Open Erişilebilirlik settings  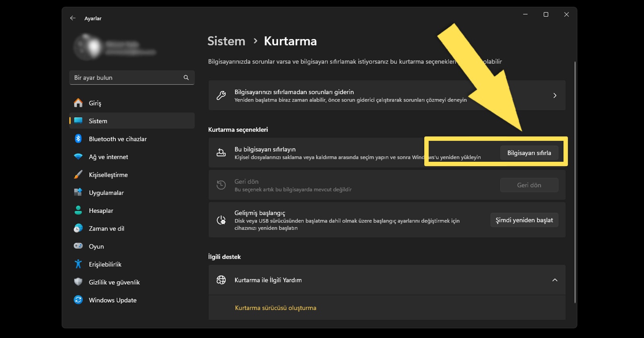pyautogui.click(x=132, y=264)
